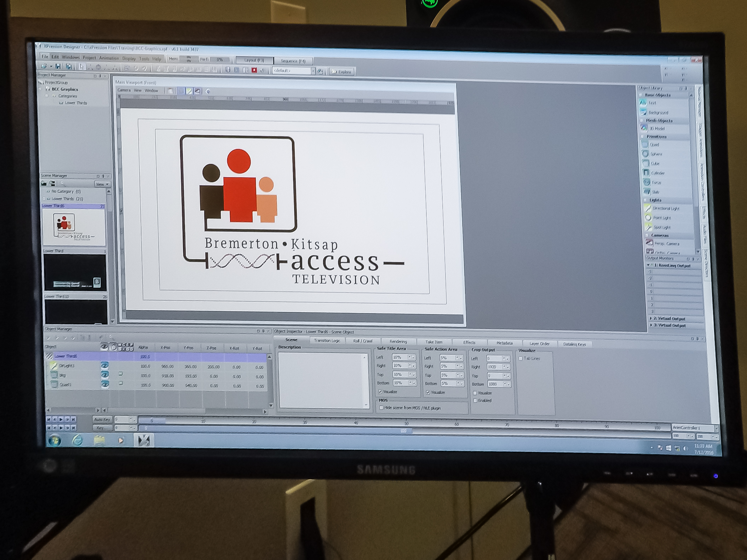Viewport: 747px width, 560px height.
Task: Expand the 3: Virtual Output monitor
Action: point(651,325)
